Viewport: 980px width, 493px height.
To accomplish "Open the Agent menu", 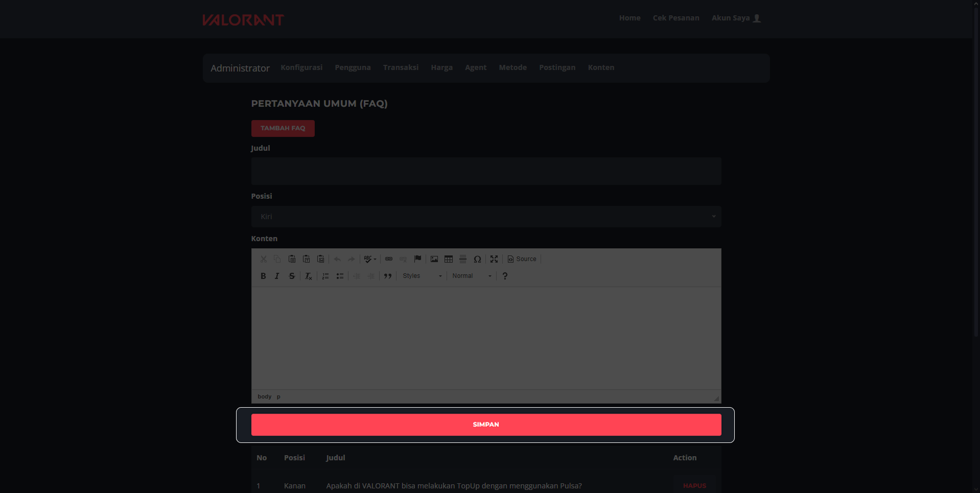I will coord(476,67).
